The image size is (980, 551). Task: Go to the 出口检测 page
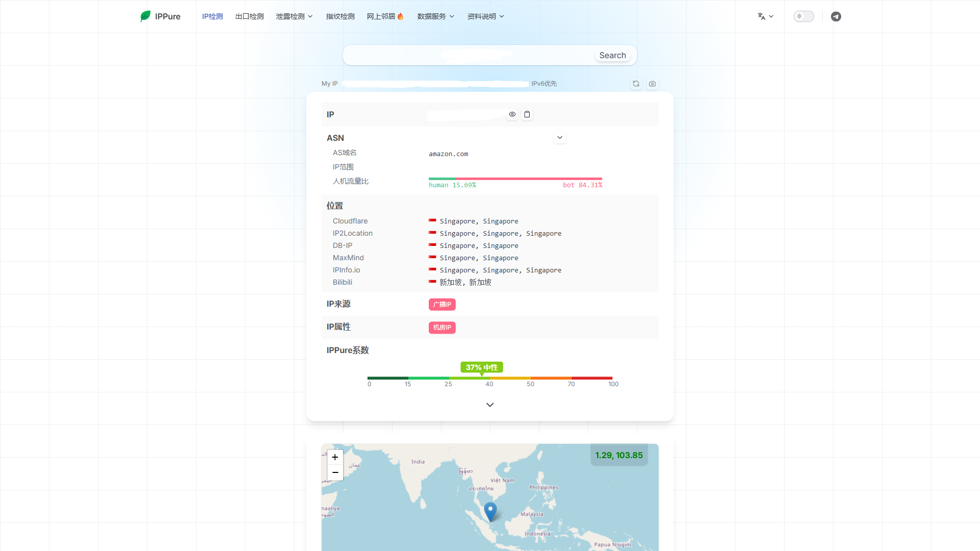click(250, 16)
